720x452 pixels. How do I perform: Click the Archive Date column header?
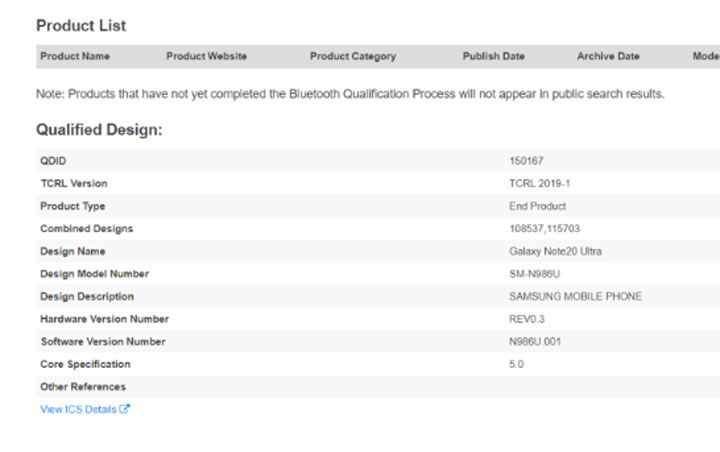608,56
